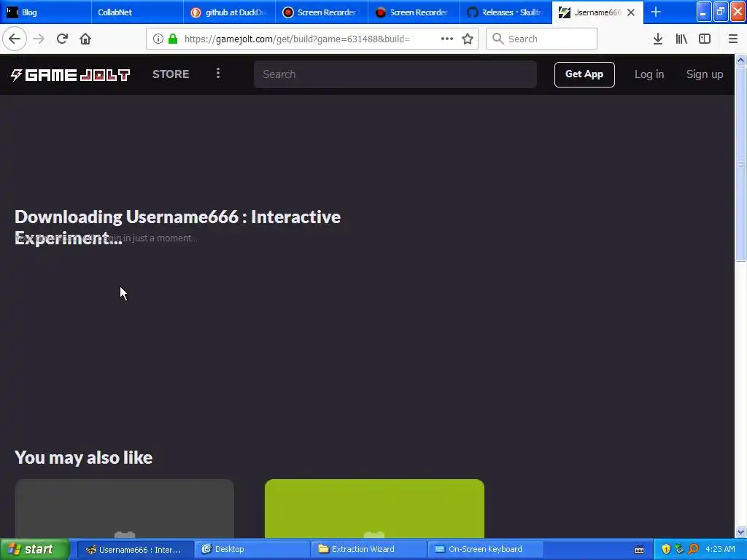Image resolution: width=747 pixels, height=560 pixels.
Task: Switch to the first Screen Recorder tab
Action: 321,12
